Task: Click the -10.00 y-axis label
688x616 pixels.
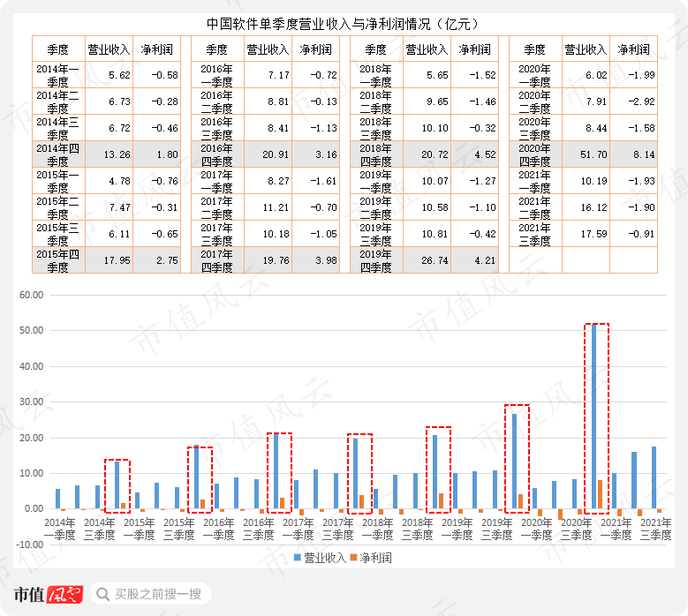Action: point(30,545)
